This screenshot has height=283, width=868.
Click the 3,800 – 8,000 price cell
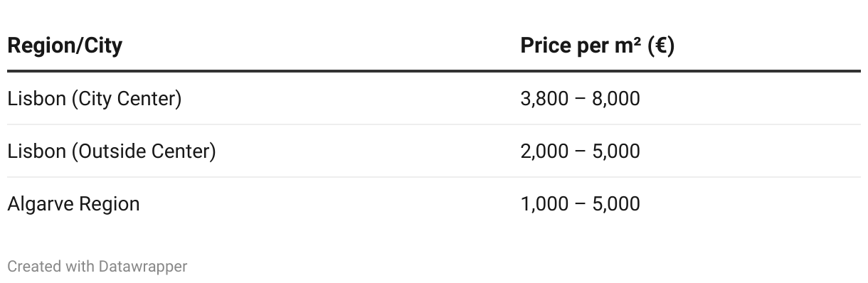point(580,99)
